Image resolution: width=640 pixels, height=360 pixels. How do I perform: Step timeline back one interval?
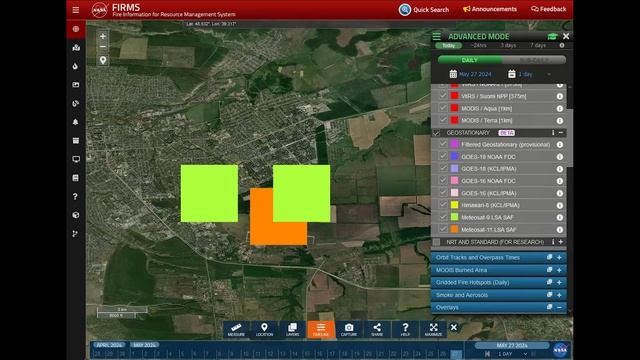pyautogui.click(x=487, y=354)
